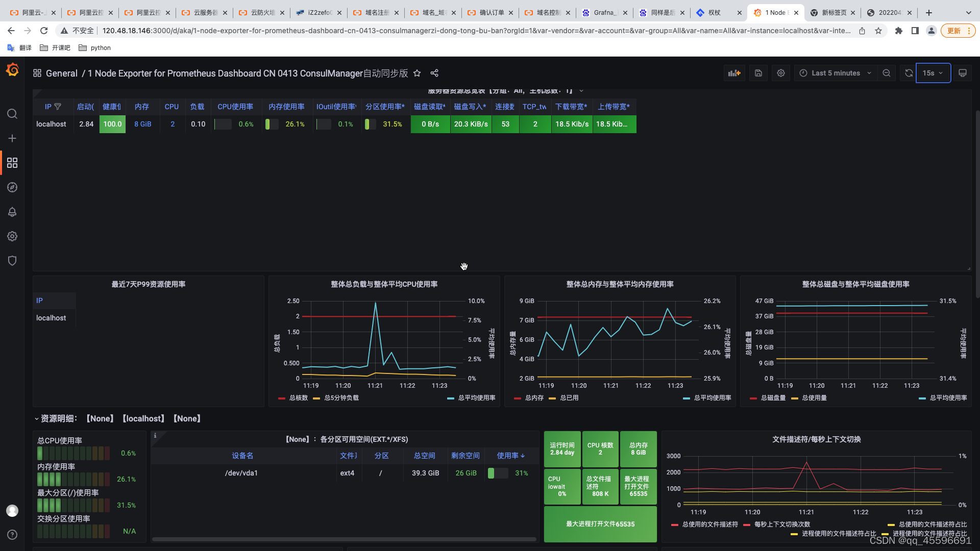Go back with the browser back arrow
The image size is (980, 551).
pyautogui.click(x=11, y=31)
